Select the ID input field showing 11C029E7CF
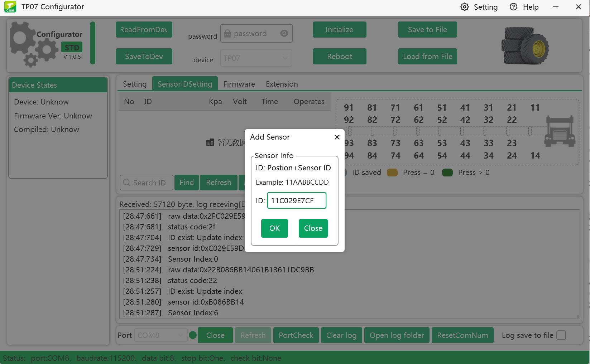The image size is (590, 364). tap(296, 200)
